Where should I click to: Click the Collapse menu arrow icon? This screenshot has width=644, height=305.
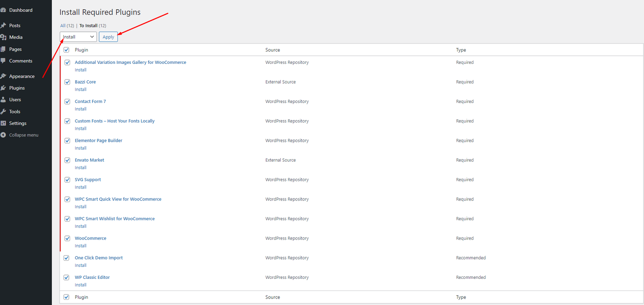click(3, 135)
